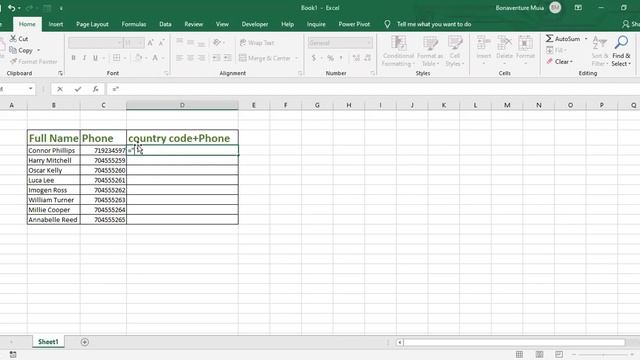Screen dimensions: 640x360
Task: Click the Comma Style icon
Action: click(x=341, y=58)
